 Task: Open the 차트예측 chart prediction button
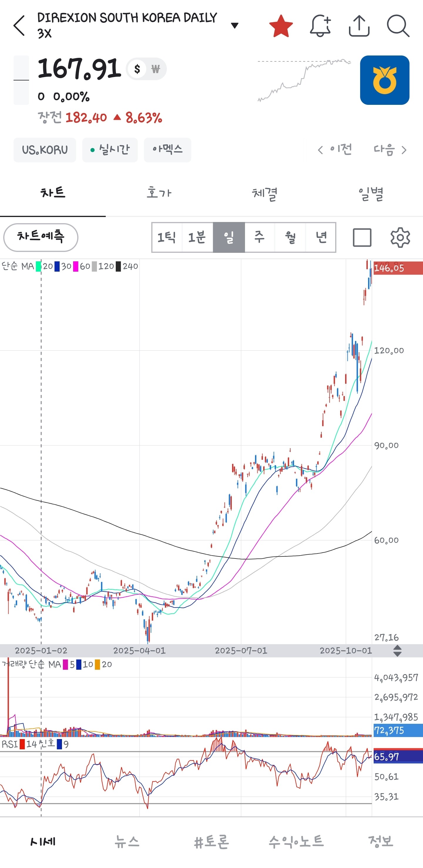(41, 237)
